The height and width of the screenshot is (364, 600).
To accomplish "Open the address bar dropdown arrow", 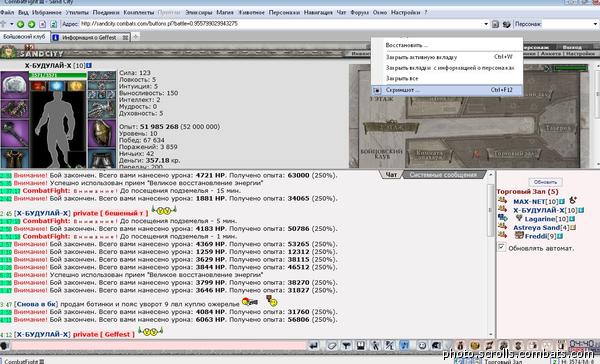I will 486,24.
